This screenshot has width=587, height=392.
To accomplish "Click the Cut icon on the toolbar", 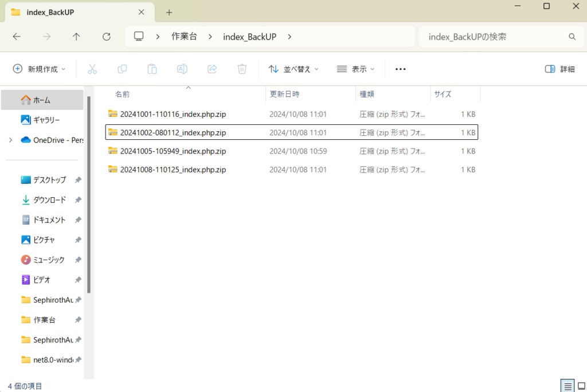I will tap(92, 69).
